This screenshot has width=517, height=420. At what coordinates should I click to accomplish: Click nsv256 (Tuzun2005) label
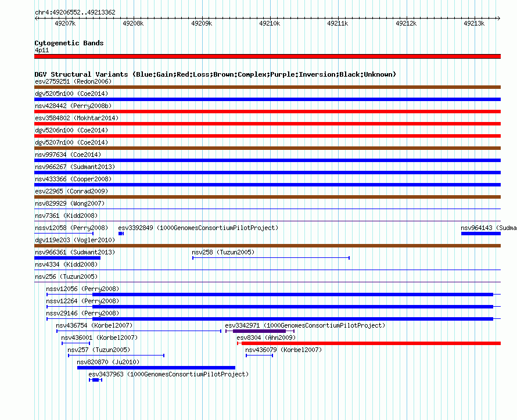[x=66, y=277]
